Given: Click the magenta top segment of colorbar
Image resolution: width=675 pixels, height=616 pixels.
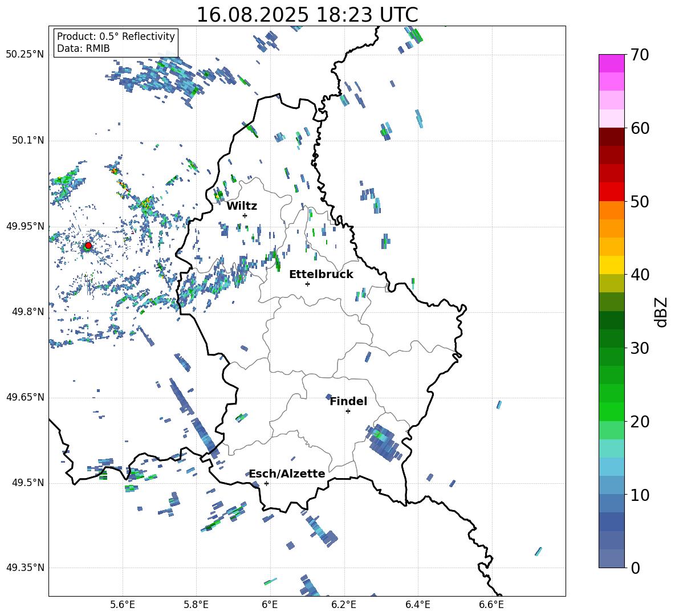Looking at the screenshot, I should [x=611, y=64].
